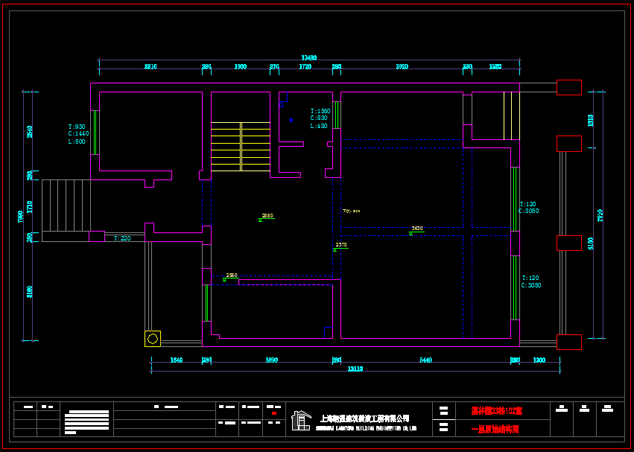Select the second red column rectangle from top
634x452 pixels.
point(569,144)
